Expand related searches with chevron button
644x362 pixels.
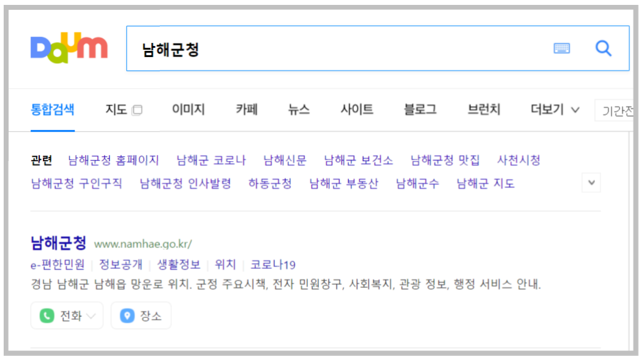coord(591,183)
